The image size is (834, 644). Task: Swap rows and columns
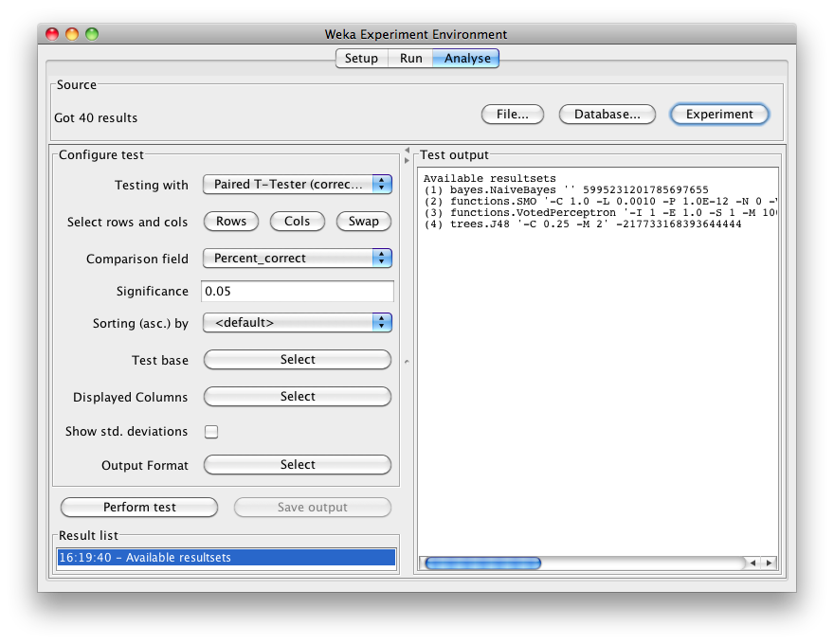point(364,221)
